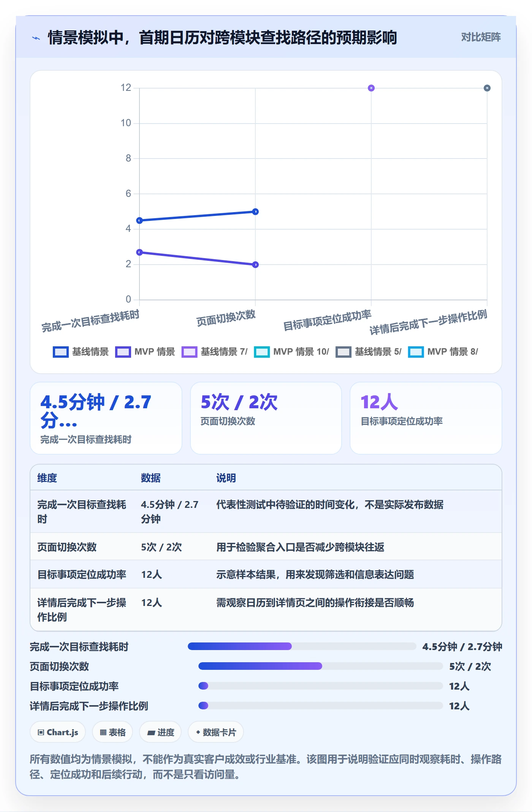Toggle the 基线情景 7/ legend series
The image size is (532, 812).
pyautogui.click(x=214, y=352)
